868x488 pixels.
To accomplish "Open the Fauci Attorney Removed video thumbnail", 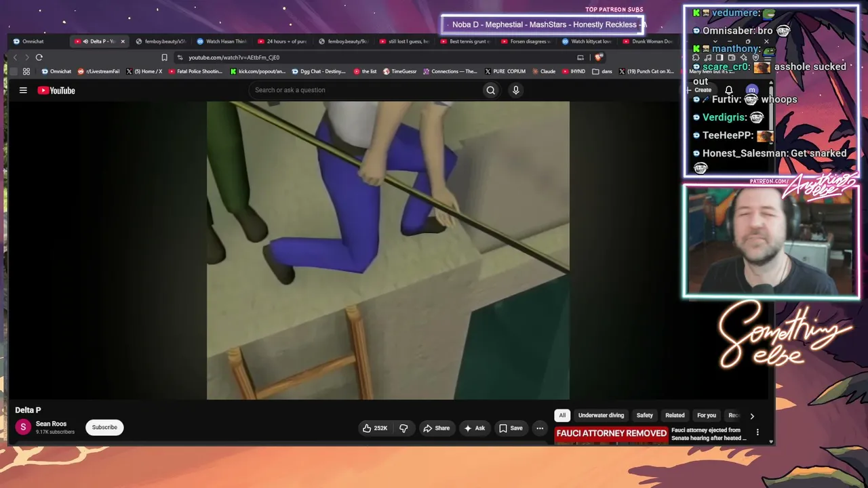I will tap(611, 434).
